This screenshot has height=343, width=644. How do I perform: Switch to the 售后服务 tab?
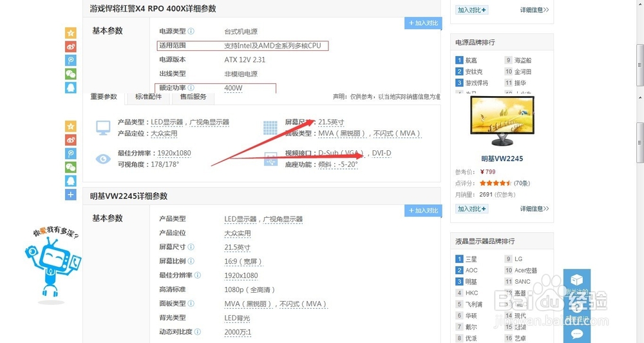coord(193,97)
